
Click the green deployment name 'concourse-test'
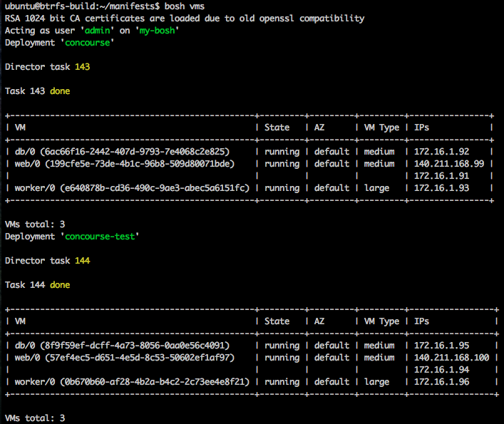click(100, 237)
